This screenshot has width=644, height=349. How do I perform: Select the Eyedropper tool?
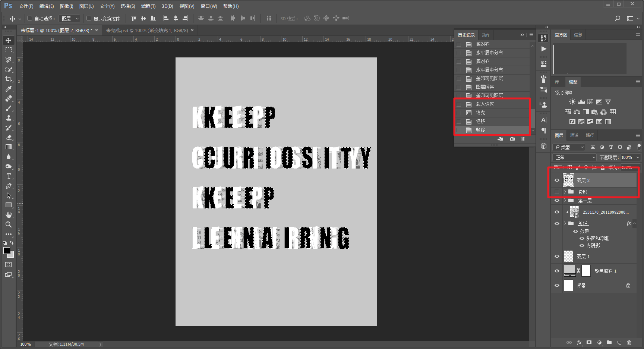point(9,89)
